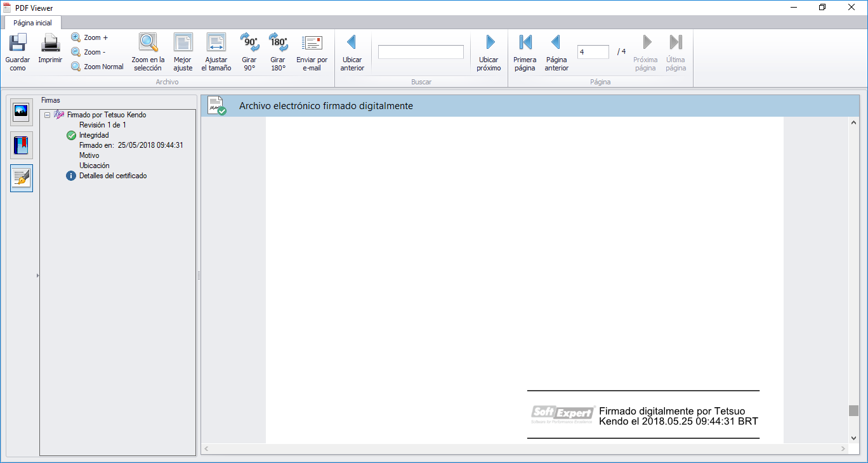The image size is (868, 463).
Task: Open the thumbnails sidebar panel icon
Action: 22,112
